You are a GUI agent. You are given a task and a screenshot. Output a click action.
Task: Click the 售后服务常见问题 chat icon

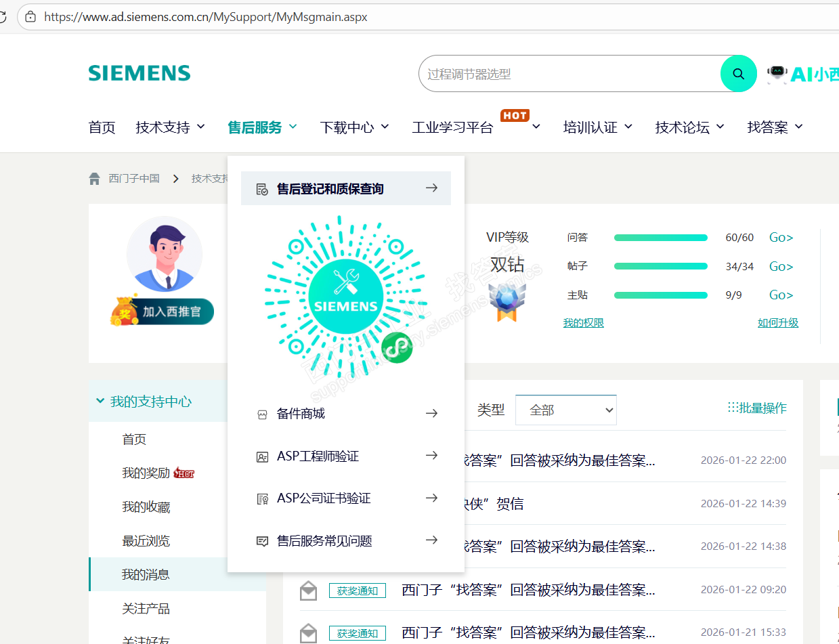coord(263,541)
